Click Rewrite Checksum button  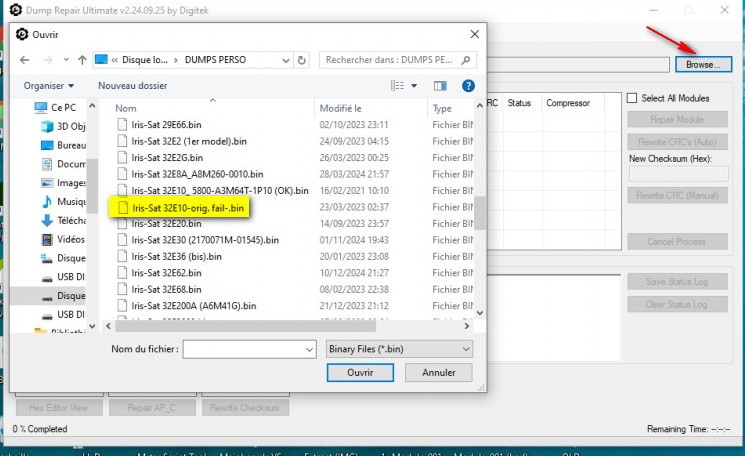245,408
